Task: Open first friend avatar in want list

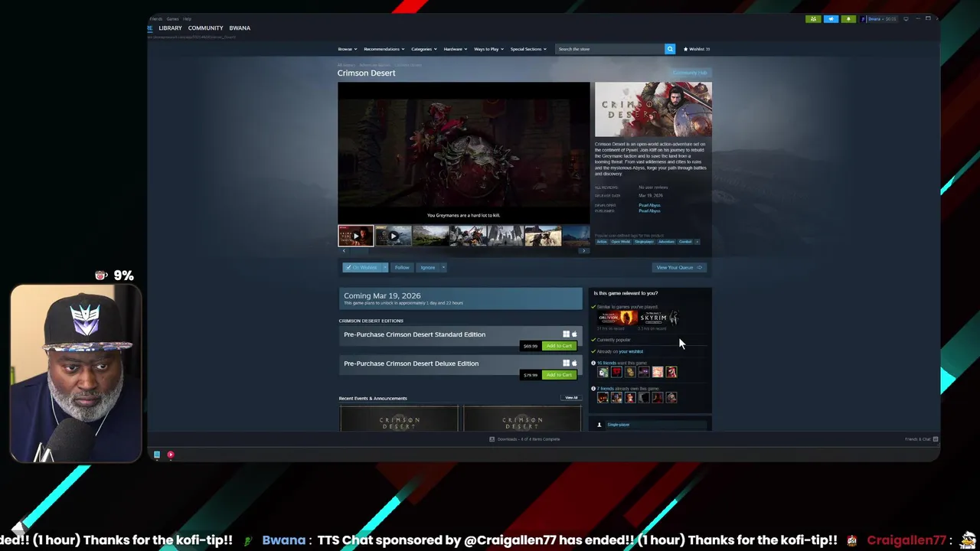Action: [603, 372]
